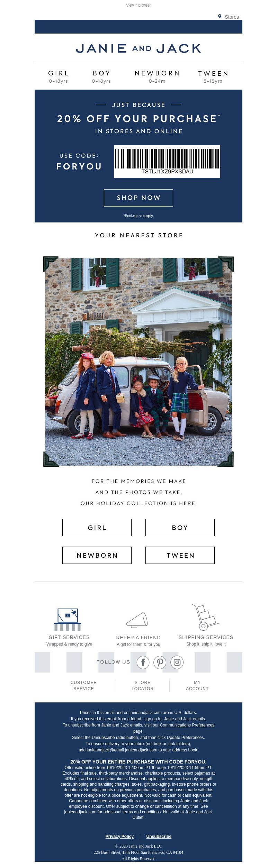The width and height of the screenshot is (277, 868).
Task: Open the Facebook icon under Follow Us
Action: pos(143,662)
